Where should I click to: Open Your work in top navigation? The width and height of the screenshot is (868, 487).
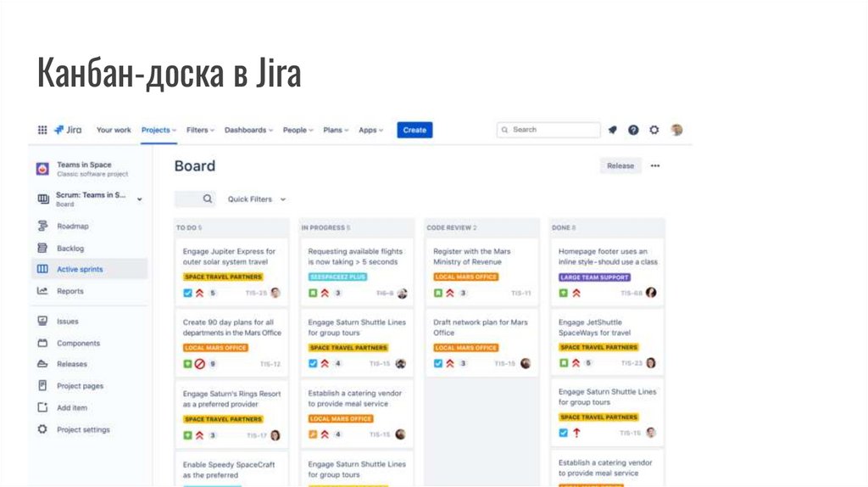tap(114, 130)
